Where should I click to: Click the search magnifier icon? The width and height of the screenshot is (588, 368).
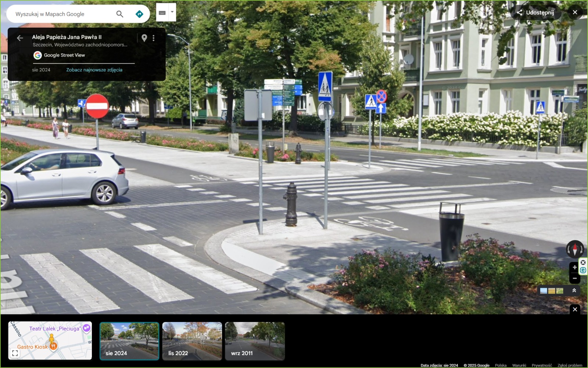coord(119,14)
